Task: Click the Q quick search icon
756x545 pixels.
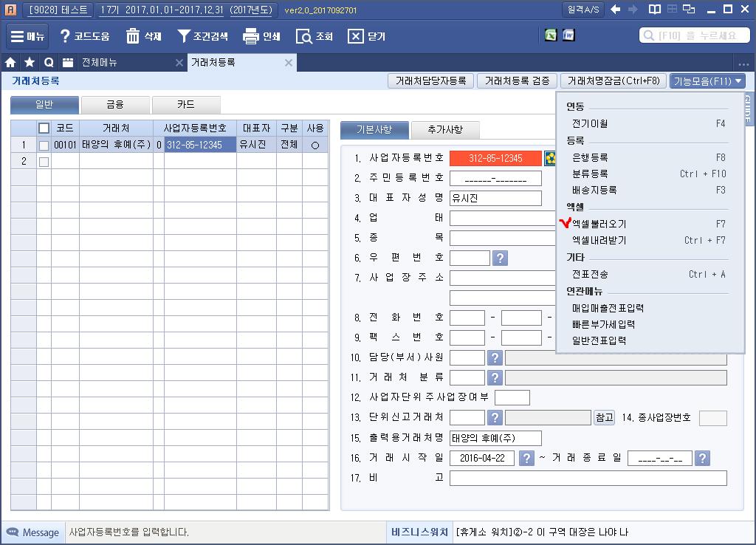Action: [x=49, y=63]
